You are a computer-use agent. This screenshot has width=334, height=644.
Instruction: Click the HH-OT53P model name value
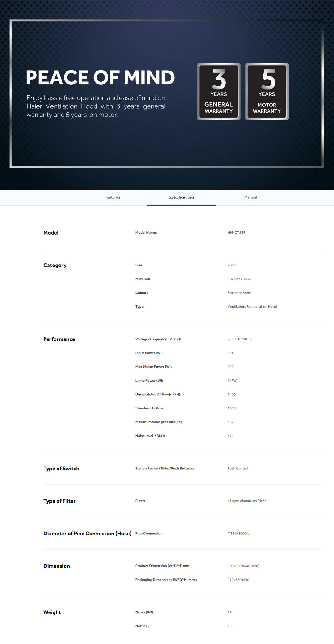point(236,233)
